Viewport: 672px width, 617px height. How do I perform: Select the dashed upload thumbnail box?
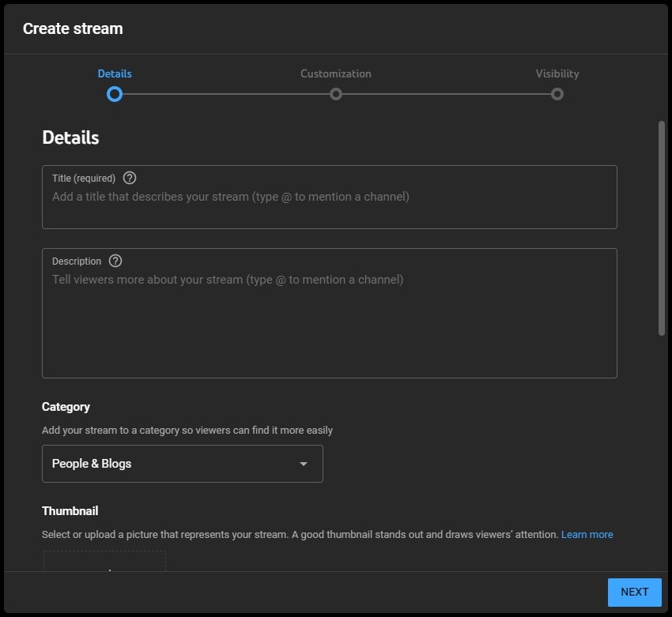point(104,561)
